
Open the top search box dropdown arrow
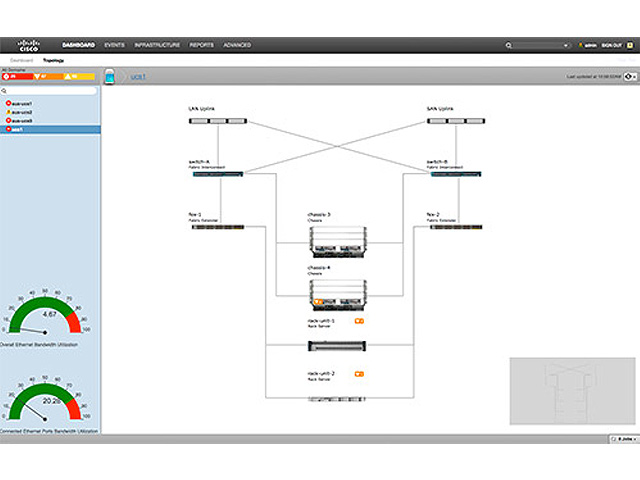pyautogui.click(x=566, y=45)
